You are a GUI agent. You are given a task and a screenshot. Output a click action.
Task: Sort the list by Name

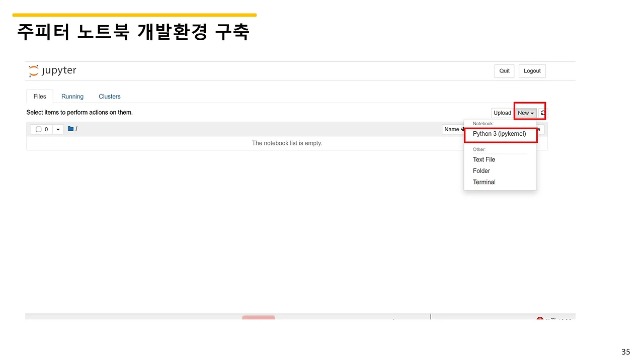click(x=453, y=129)
